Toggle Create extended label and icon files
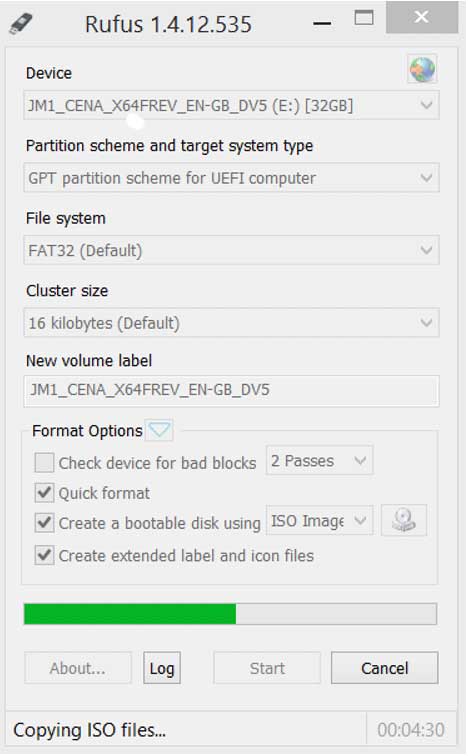This screenshot has width=468, height=756. click(44, 555)
